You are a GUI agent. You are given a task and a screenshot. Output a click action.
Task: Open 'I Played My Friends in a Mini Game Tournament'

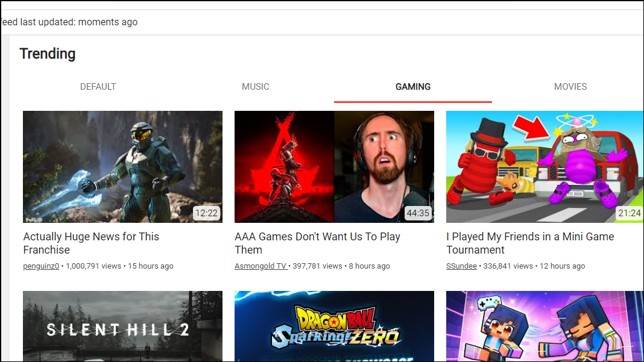530,243
